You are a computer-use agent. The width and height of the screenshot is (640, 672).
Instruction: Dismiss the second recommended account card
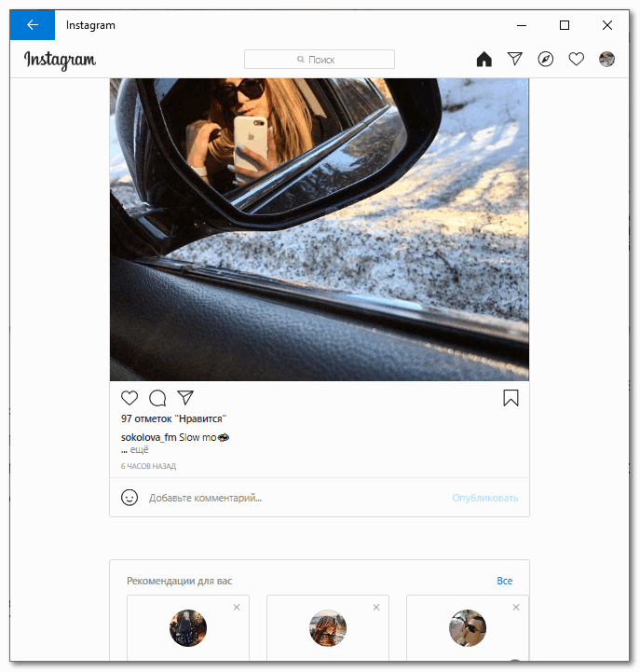pyautogui.click(x=376, y=608)
